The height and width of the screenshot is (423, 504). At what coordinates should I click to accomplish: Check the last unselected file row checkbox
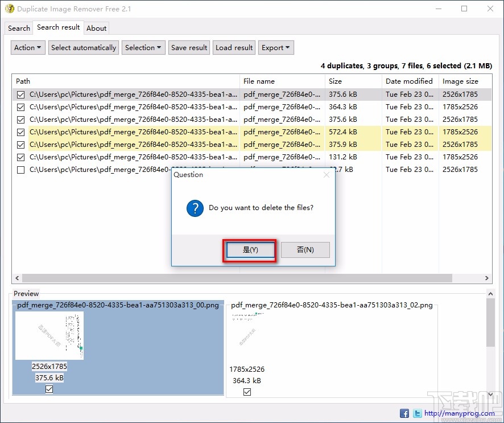(x=20, y=170)
